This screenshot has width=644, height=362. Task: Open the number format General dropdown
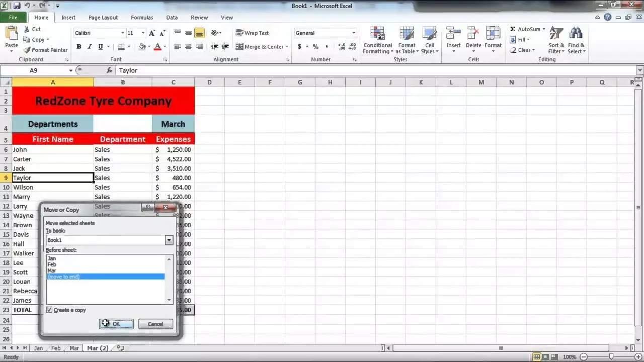[354, 33]
